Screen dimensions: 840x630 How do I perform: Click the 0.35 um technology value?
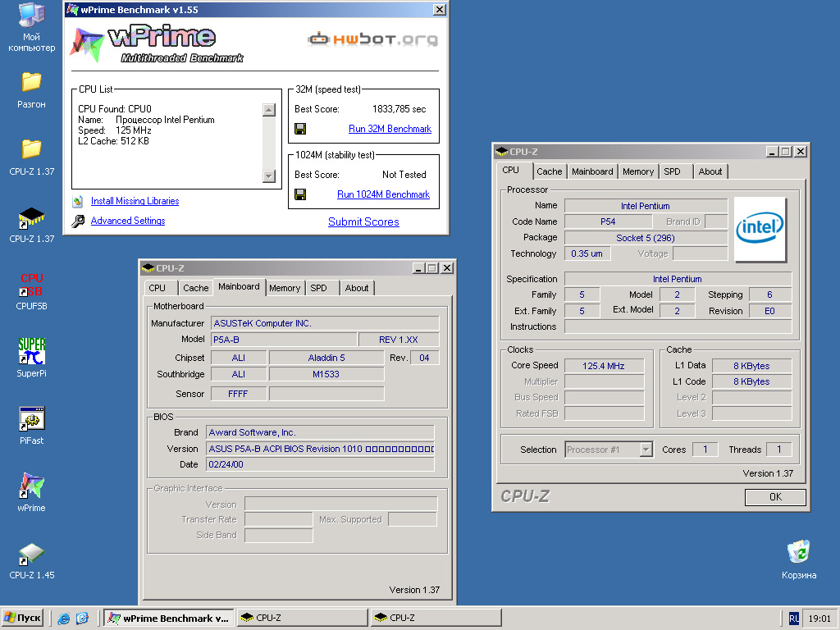(587, 254)
